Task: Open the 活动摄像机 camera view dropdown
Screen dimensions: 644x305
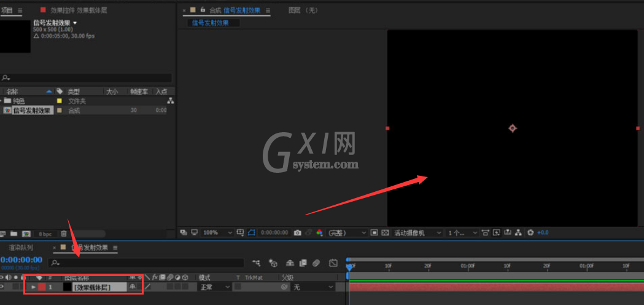Action: (418, 233)
